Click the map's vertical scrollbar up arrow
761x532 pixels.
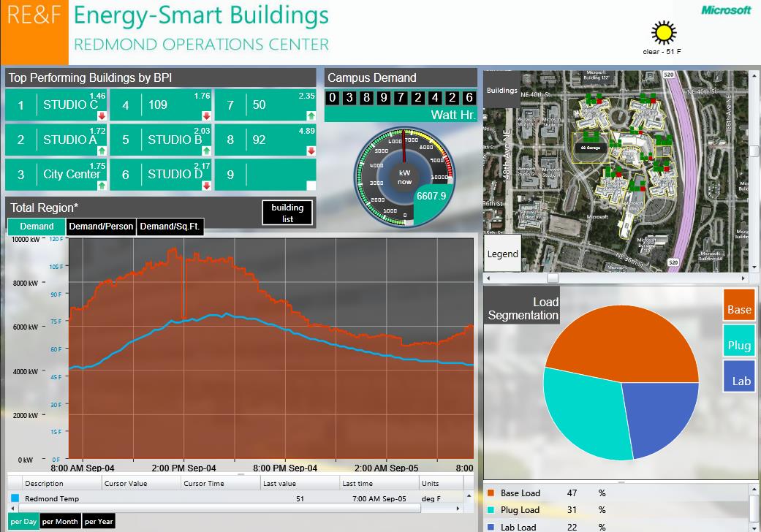point(754,76)
